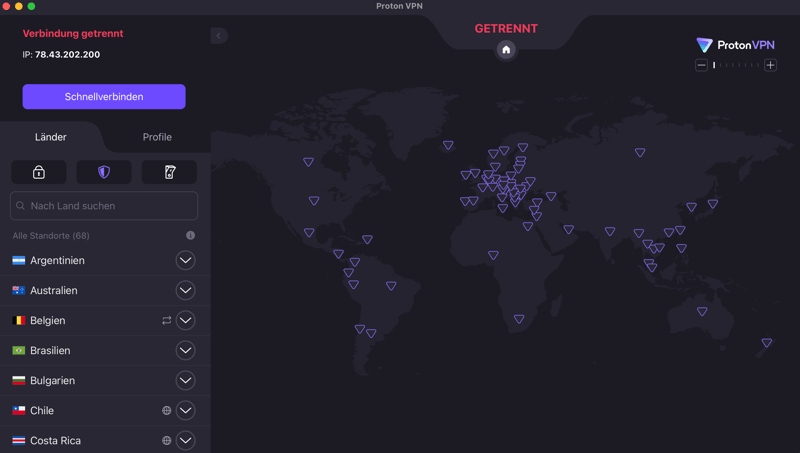Toggle the NetShield shield icon
Screen dimensions: 800x453
104,172
